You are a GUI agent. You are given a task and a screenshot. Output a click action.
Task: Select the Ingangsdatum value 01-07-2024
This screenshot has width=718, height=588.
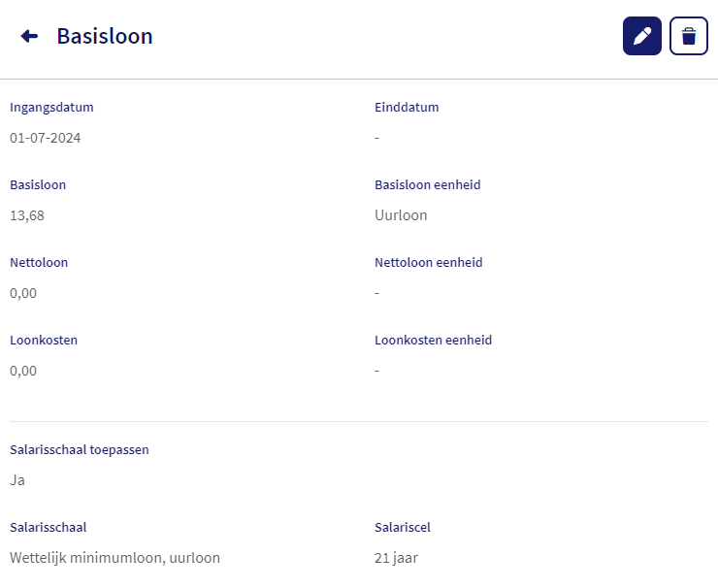point(46,138)
